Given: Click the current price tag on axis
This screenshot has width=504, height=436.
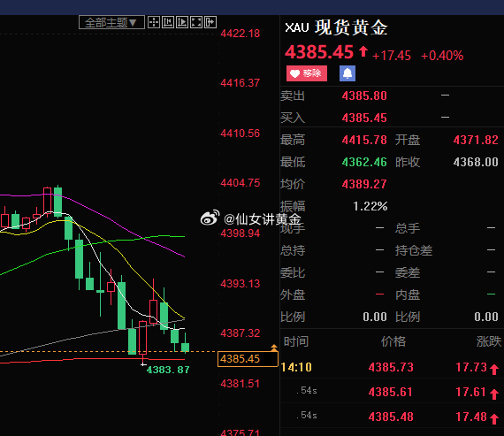Looking at the screenshot, I should pos(248,359).
